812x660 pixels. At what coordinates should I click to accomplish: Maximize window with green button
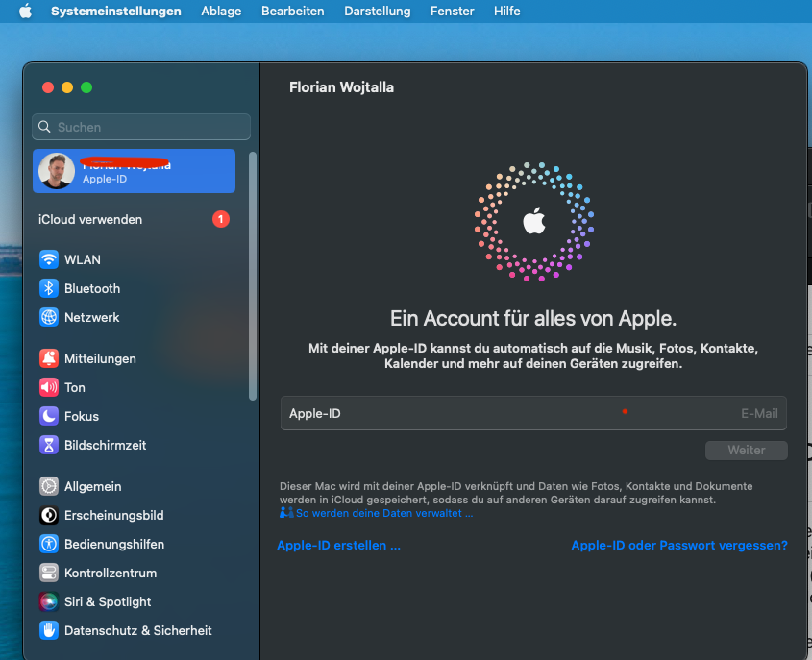(86, 87)
